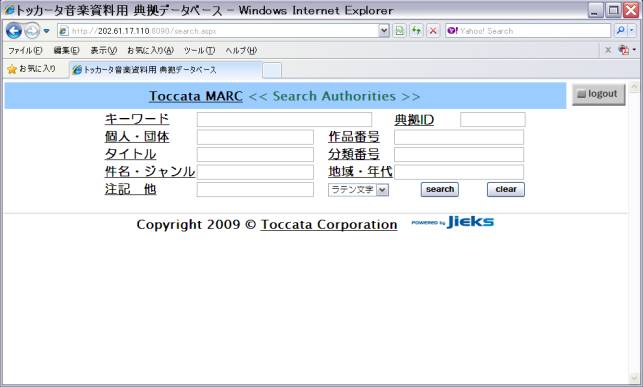Click the キーワード input field
Image resolution: width=643 pixels, height=387 pixels.
pos(284,120)
